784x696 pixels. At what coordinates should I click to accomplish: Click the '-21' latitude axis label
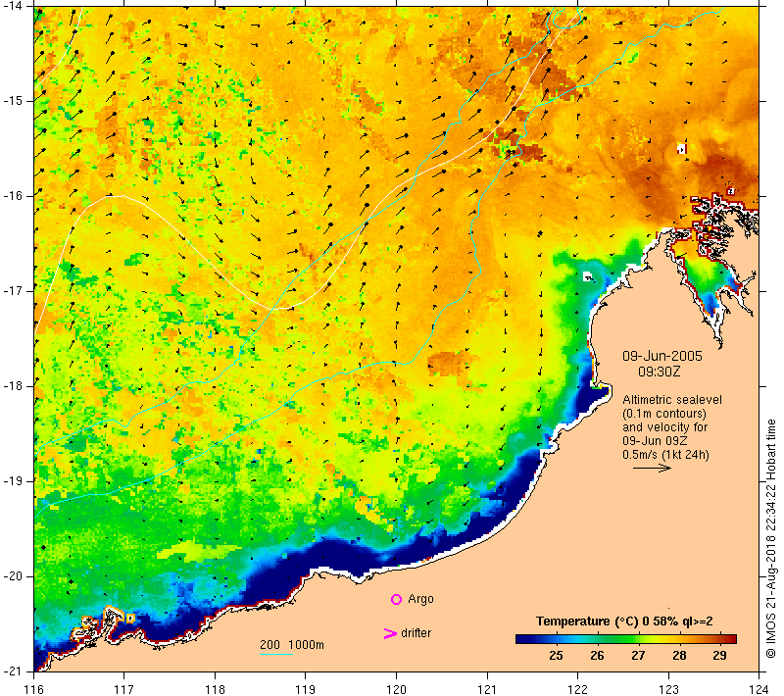(12, 671)
